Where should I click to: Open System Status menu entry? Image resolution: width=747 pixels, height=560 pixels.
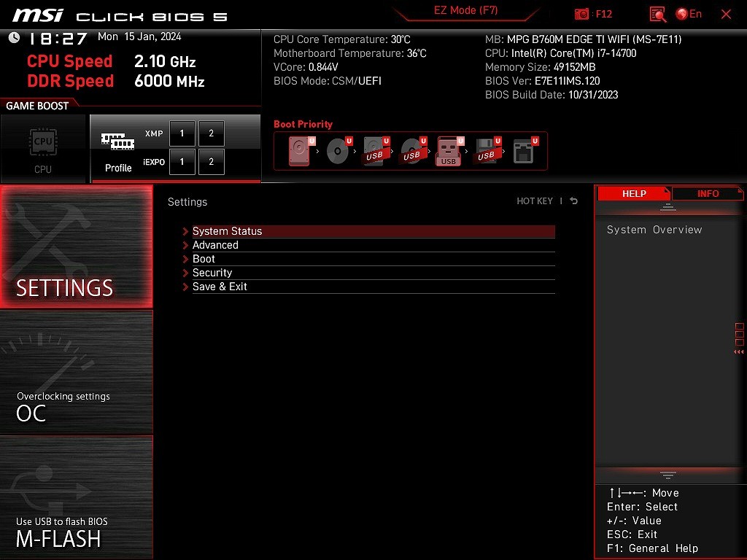[373, 231]
